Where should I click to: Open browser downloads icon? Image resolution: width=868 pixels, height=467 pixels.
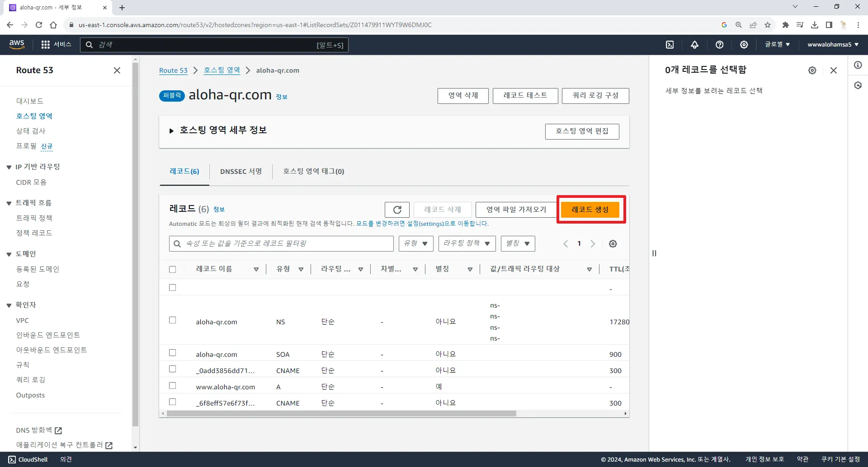[x=815, y=25]
